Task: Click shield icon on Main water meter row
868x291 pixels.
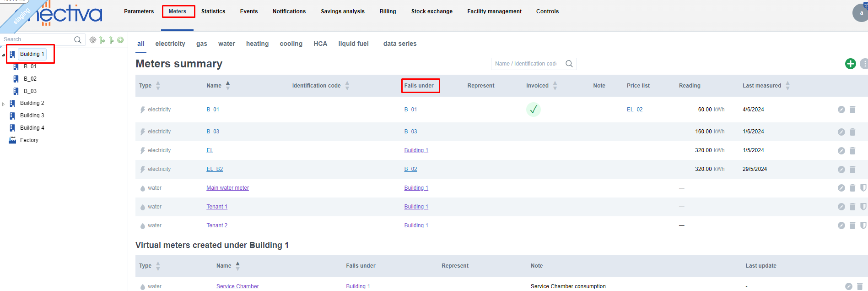Action: 863,188
